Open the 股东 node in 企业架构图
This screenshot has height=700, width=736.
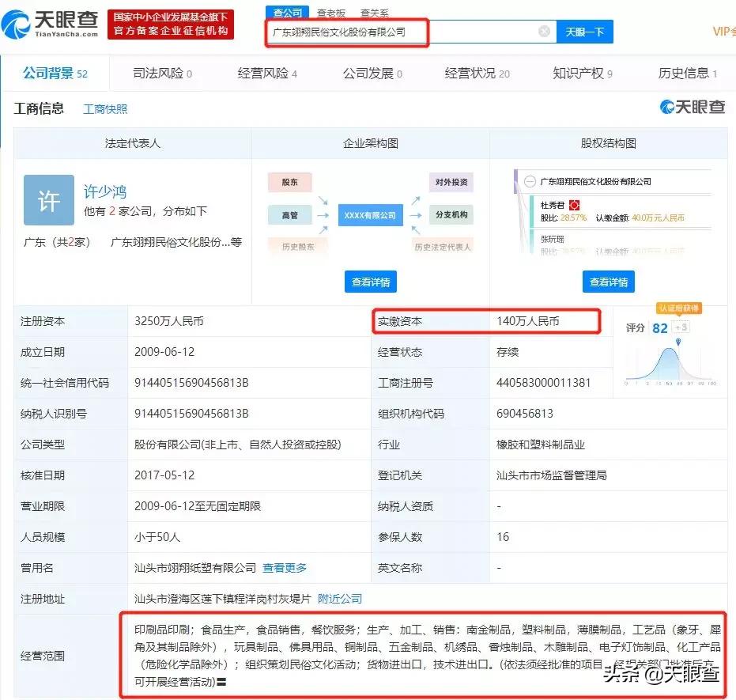pos(289,182)
